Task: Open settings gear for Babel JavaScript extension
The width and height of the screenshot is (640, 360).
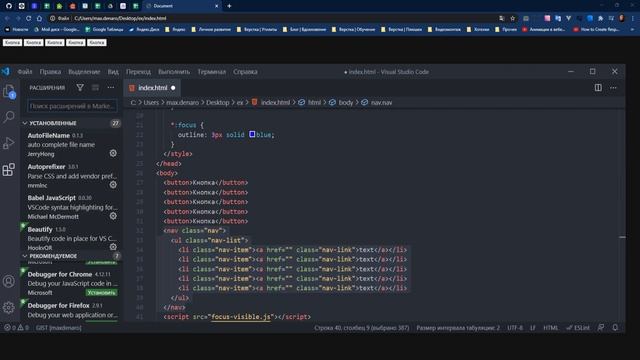Action: (x=113, y=216)
